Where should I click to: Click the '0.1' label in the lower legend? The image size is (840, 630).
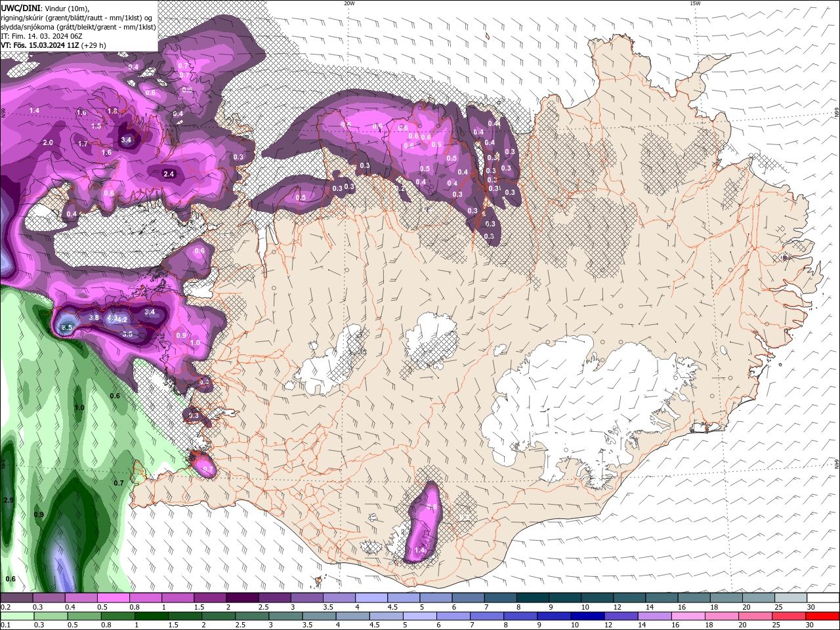(x=5, y=625)
